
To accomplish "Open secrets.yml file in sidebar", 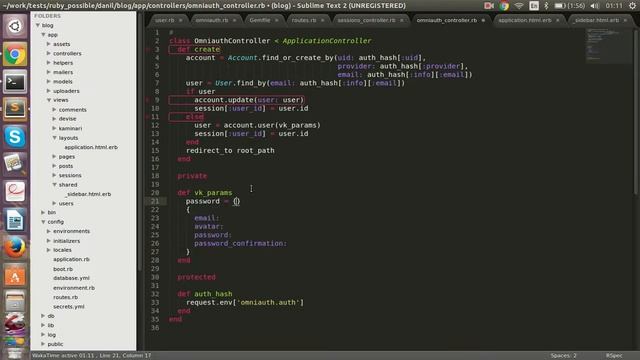I will pos(69,307).
